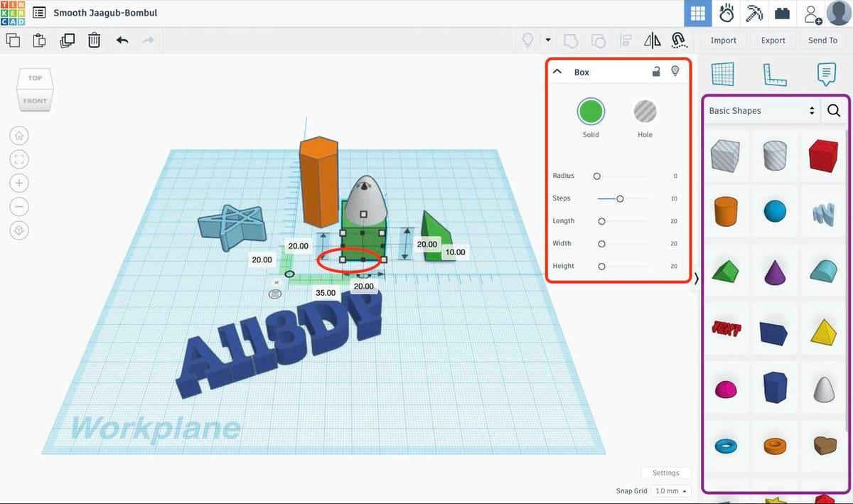Click the 35.00 dimension label
Image resolution: width=853 pixels, height=504 pixels.
click(x=326, y=292)
